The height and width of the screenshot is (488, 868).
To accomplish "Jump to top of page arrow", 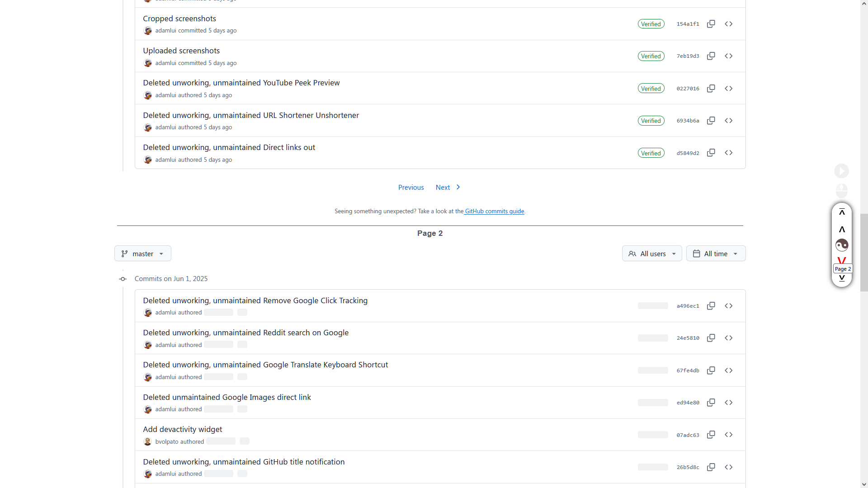I will click(842, 212).
